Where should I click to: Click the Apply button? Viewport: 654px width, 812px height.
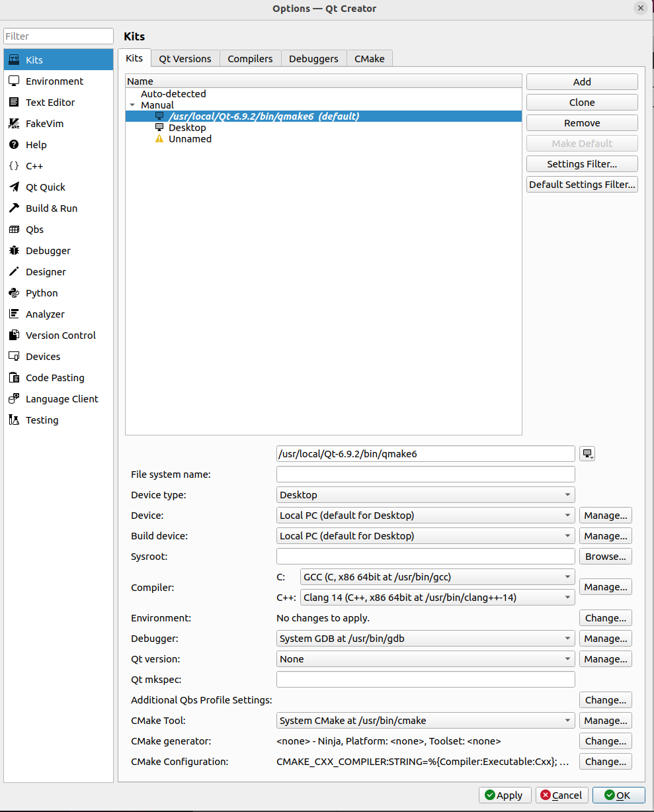[x=504, y=795]
